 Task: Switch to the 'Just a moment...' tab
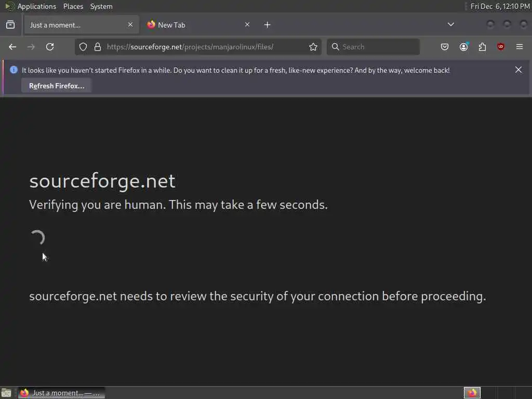coord(82,25)
